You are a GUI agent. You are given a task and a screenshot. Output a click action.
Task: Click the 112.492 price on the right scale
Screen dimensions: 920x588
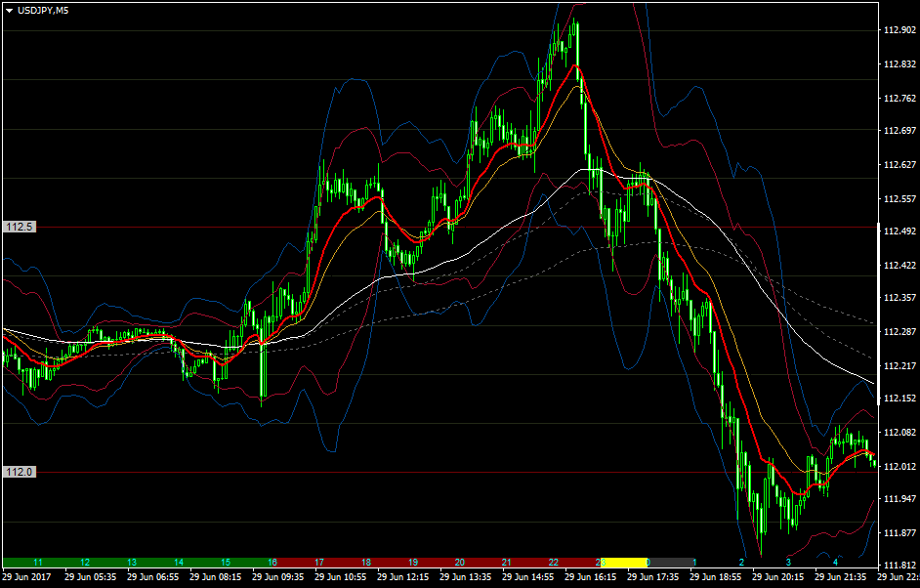[899, 231]
